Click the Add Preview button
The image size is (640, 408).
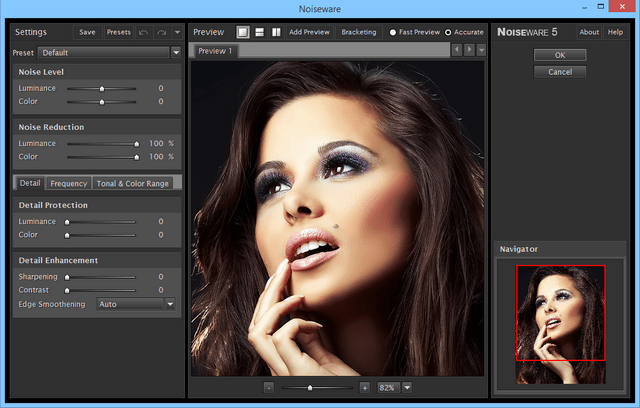[x=309, y=32]
